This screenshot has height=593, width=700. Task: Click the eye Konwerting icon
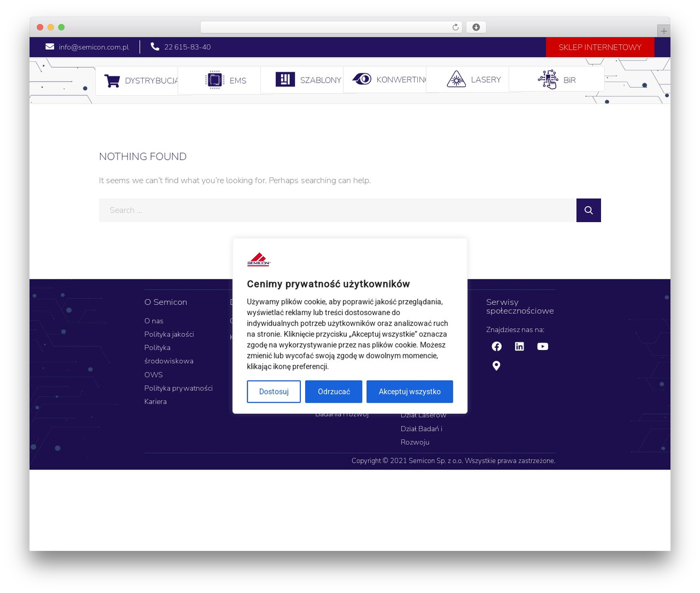click(361, 79)
